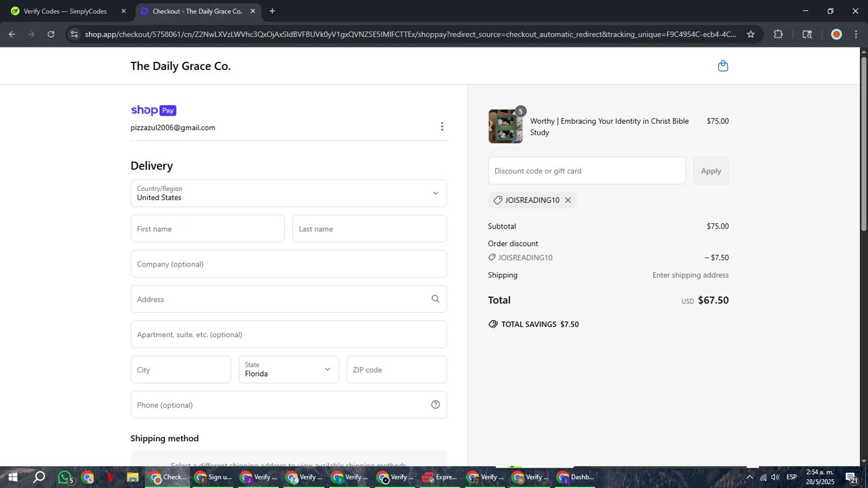
Task: Open the Windows Start menu
Action: click(x=12, y=478)
